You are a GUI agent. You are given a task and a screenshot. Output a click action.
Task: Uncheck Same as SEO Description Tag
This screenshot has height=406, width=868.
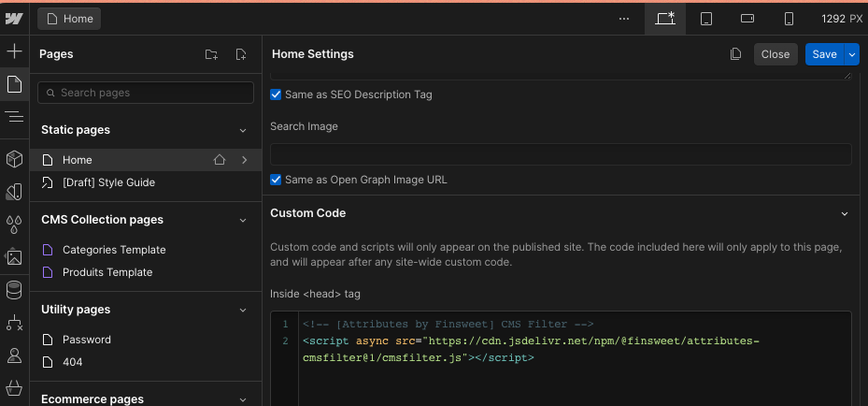pyautogui.click(x=276, y=94)
